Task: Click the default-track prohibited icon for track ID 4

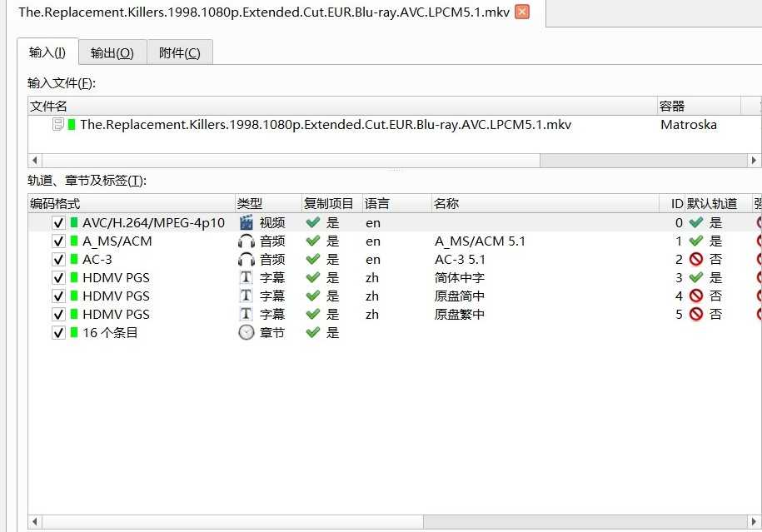Action: point(696,296)
